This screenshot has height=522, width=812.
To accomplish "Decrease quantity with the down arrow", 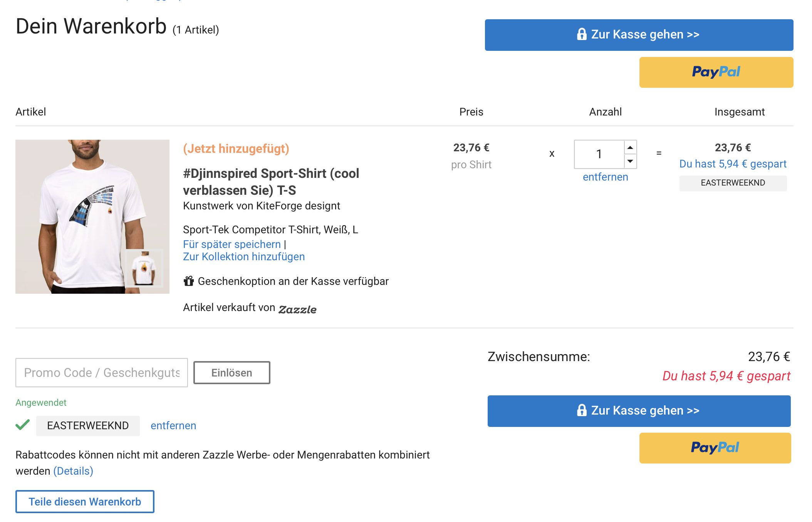I will (x=630, y=161).
